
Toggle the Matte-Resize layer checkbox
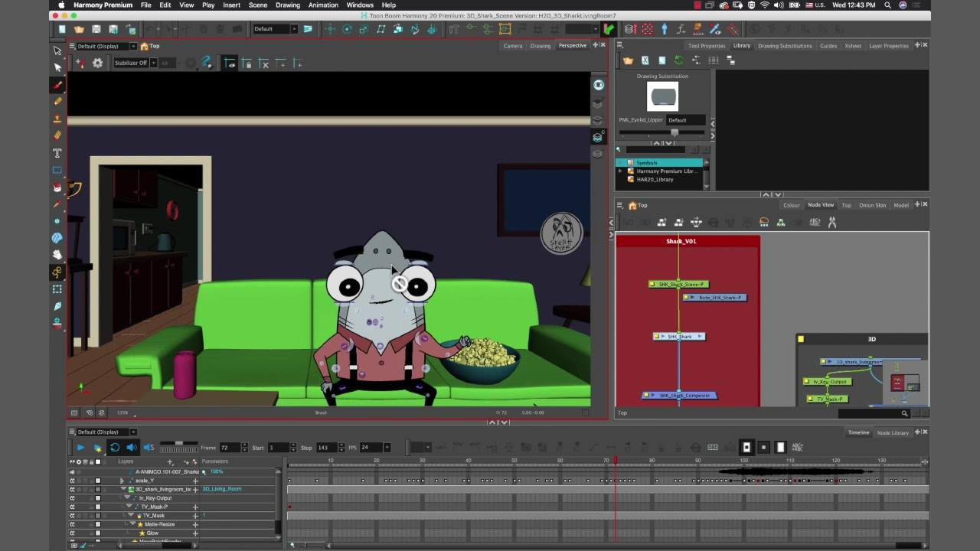tap(97, 524)
